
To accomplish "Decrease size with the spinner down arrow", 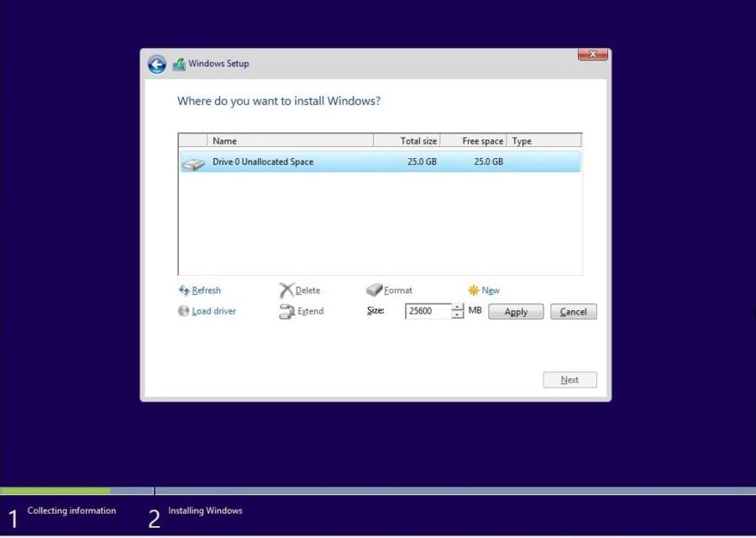I will pyautogui.click(x=458, y=315).
